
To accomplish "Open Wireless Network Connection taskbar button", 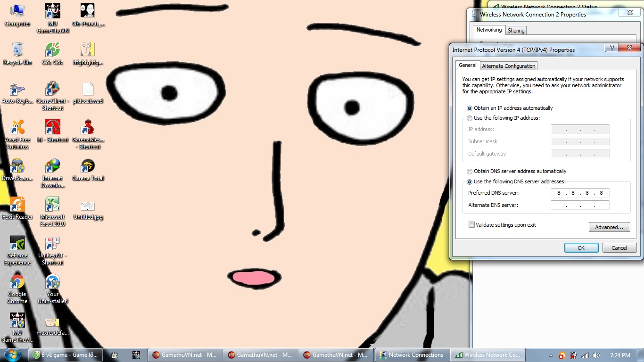I will 487,355.
